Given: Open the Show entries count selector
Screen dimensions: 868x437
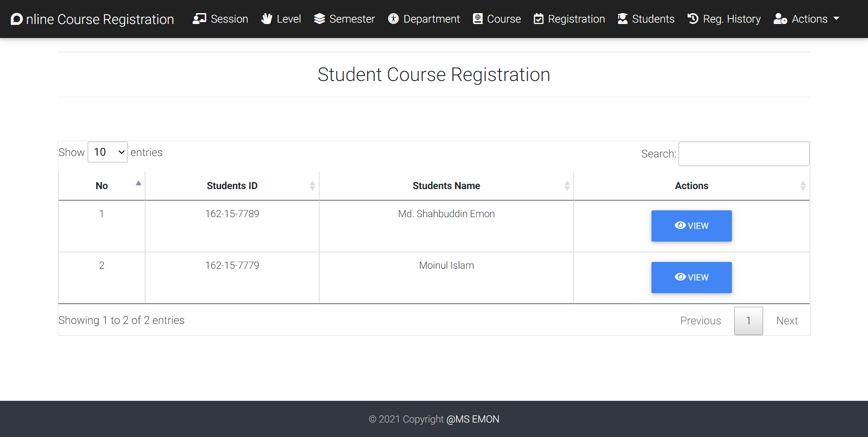Looking at the screenshot, I should (x=107, y=152).
